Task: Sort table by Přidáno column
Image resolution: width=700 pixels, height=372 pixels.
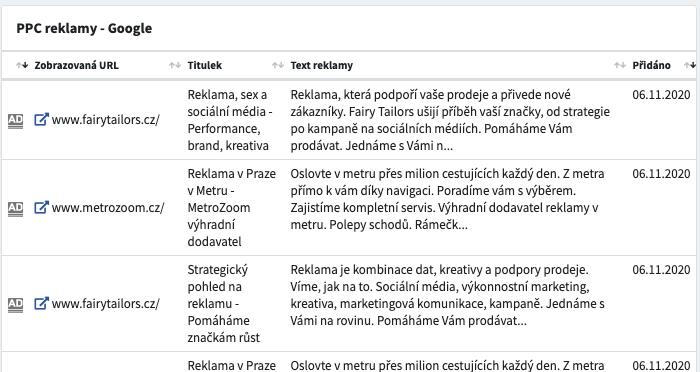Action: [x=651, y=65]
